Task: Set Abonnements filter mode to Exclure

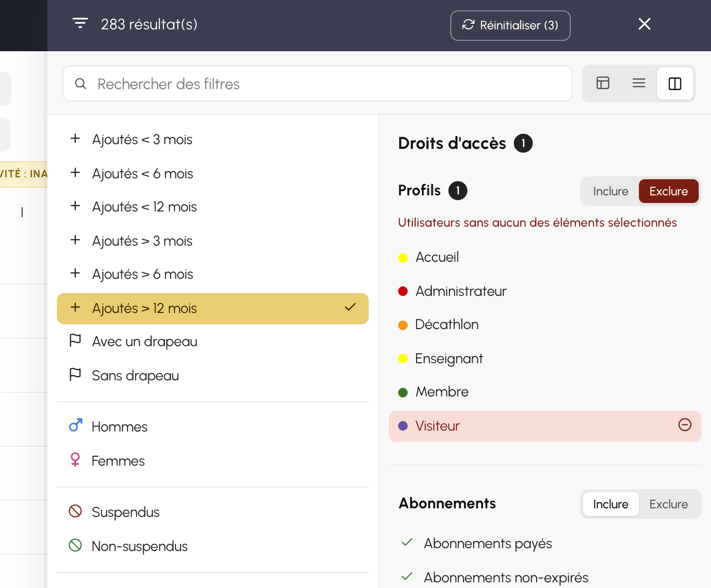Action: click(x=668, y=504)
